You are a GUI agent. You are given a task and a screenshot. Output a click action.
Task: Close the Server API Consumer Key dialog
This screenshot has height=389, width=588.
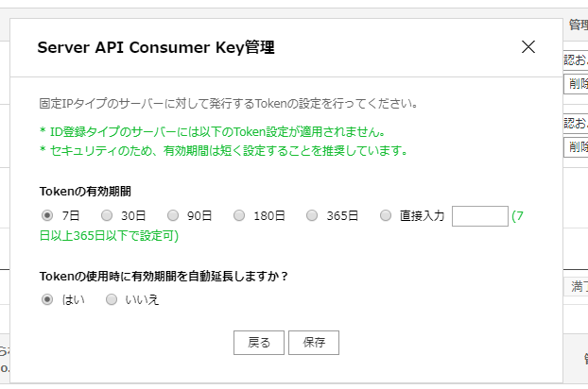pos(528,46)
